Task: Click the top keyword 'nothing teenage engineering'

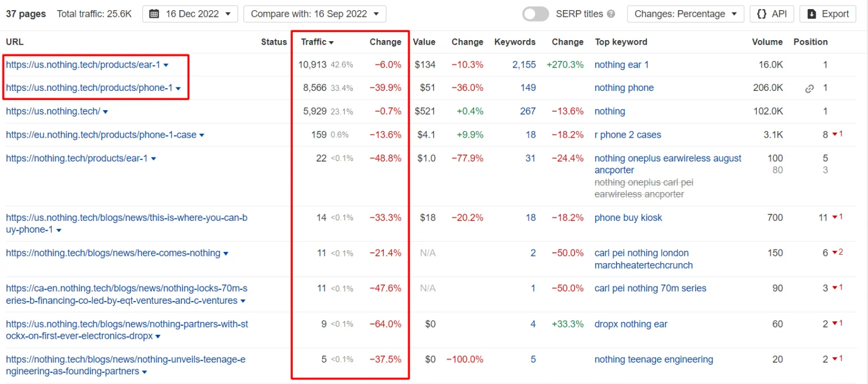Action: point(654,359)
